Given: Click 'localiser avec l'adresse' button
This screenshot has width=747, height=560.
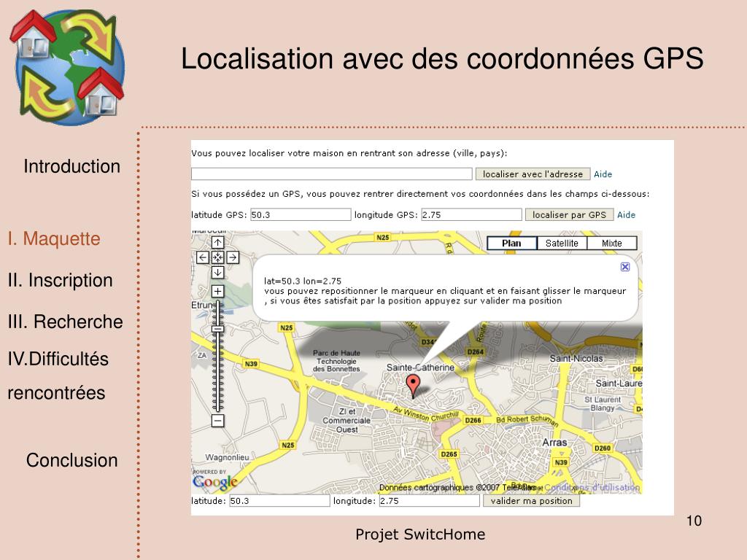Looking at the screenshot, I should (533, 174).
